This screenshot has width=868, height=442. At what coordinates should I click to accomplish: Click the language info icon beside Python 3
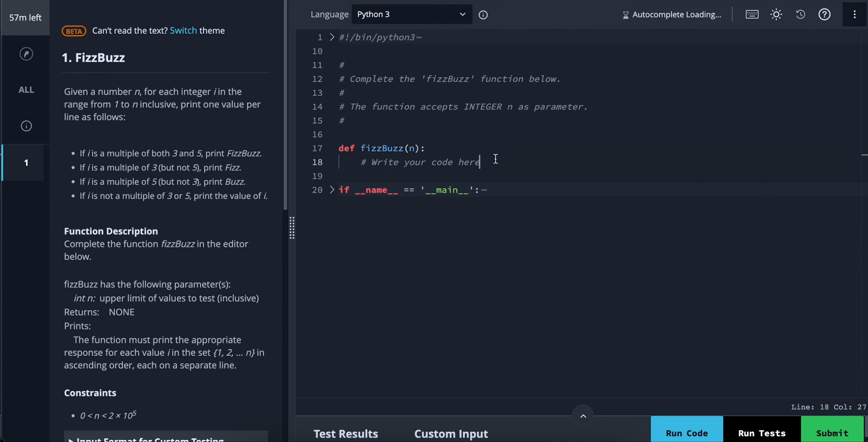click(x=483, y=15)
